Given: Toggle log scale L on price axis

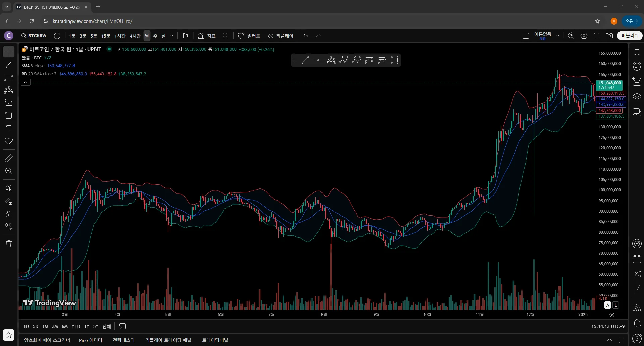Looking at the screenshot, I should pos(615,305).
